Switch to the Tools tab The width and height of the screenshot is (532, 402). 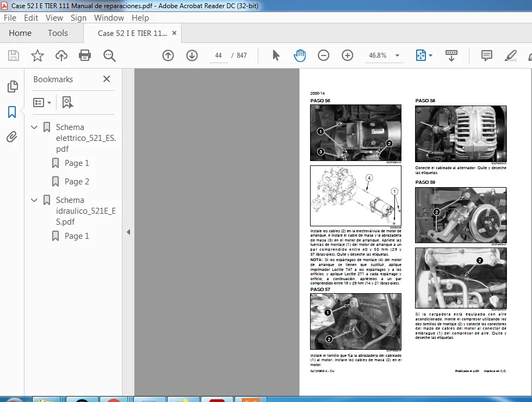pos(58,33)
